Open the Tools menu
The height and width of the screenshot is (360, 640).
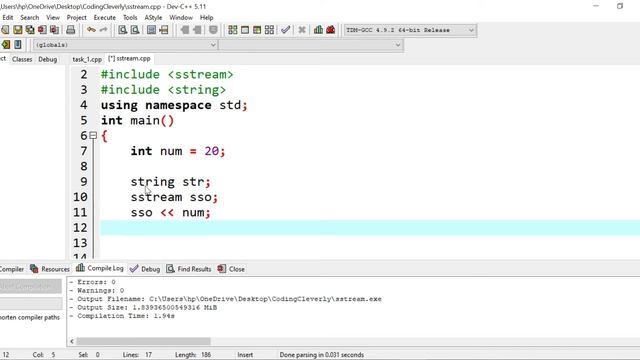point(130,18)
